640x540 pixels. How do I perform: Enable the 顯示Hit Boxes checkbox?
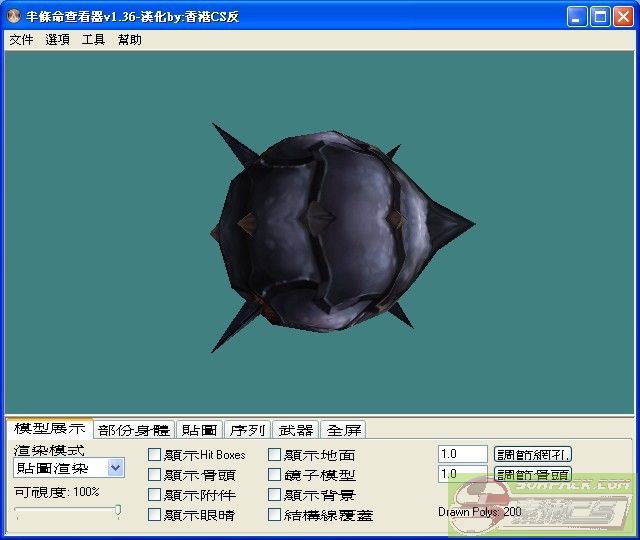click(x=155, y=455)
